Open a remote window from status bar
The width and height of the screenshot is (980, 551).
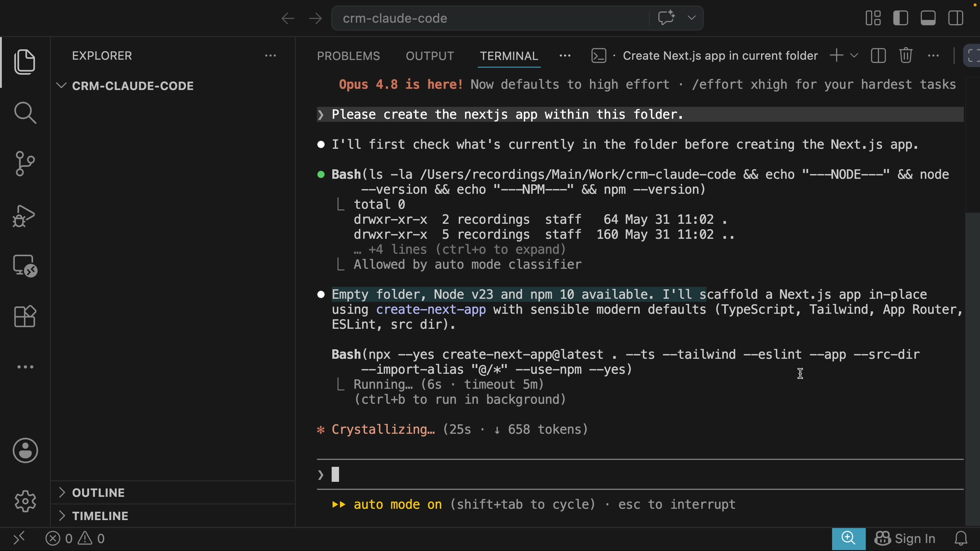pos(19,538)
